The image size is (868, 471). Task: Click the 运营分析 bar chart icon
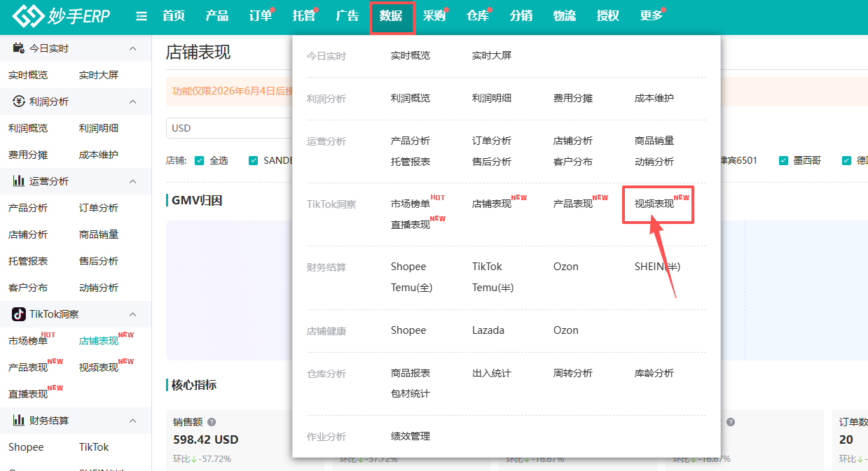(19, 181)
